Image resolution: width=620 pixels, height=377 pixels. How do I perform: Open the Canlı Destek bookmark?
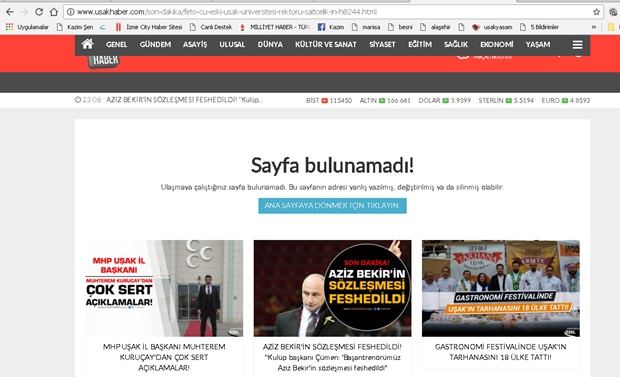pyautogui.click(x=211, y=27)
